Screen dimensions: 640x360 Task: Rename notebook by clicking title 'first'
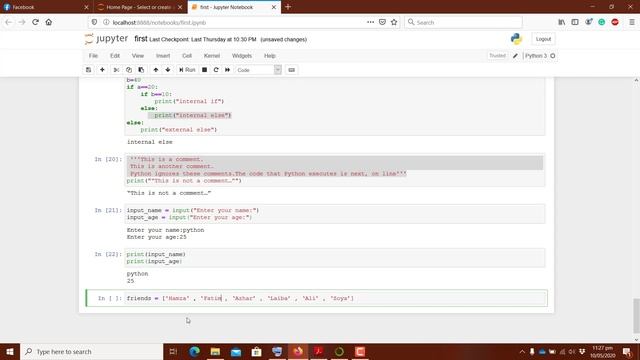click(141, 39)
